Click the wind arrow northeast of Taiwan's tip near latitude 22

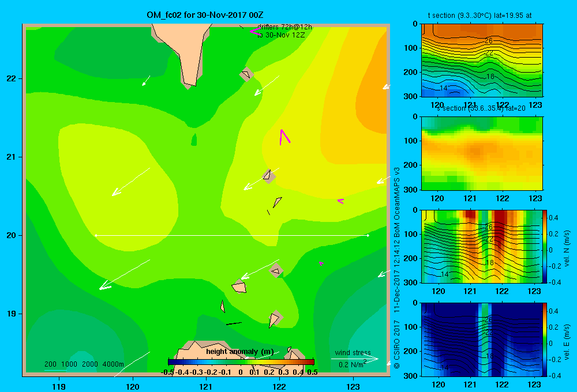pos(267,86)
